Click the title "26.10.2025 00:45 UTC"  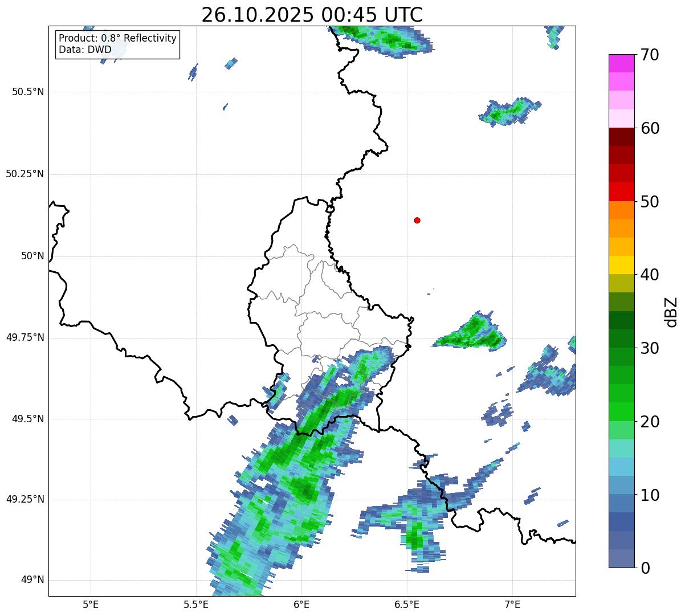click(x=312, y=14)
